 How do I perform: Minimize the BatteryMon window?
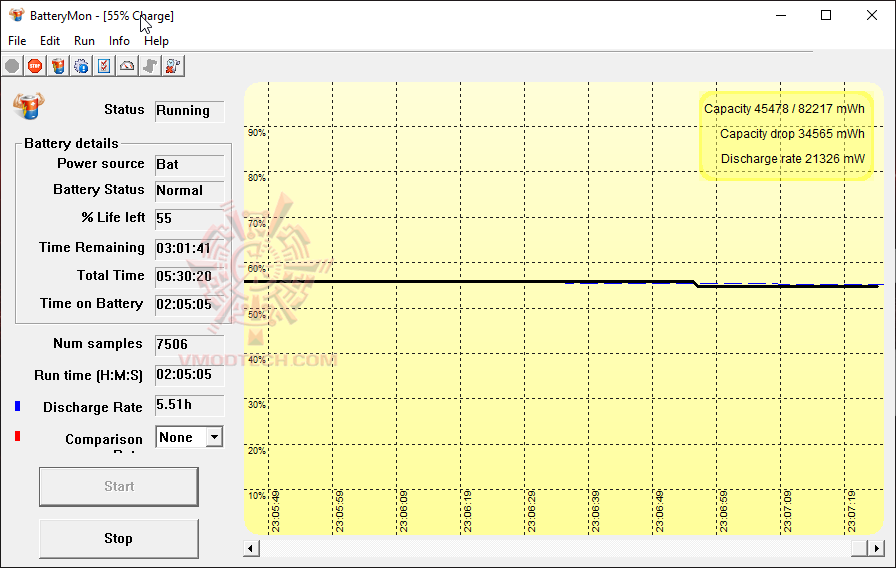coord(781,15)
